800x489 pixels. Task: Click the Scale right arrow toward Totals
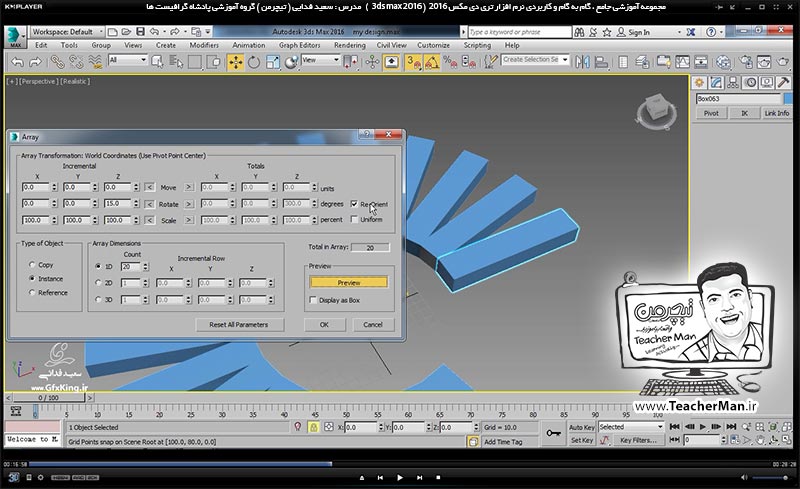189,220
